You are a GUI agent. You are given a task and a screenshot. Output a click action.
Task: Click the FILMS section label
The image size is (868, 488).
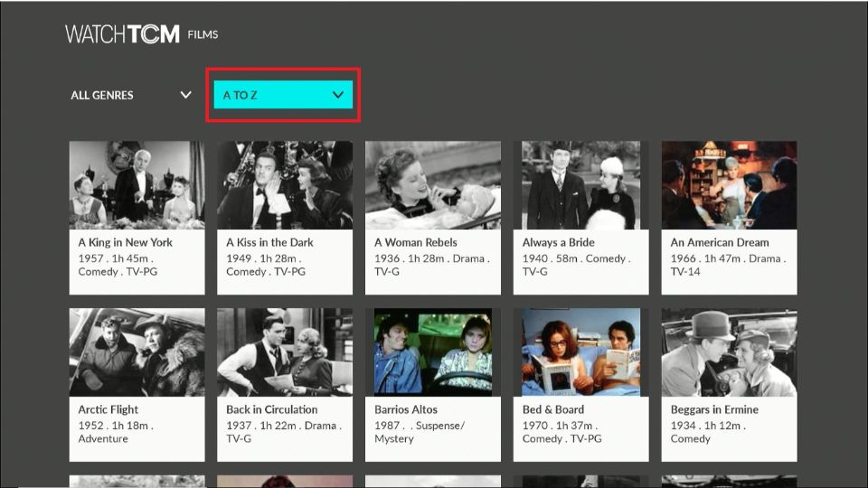(203, 34)
